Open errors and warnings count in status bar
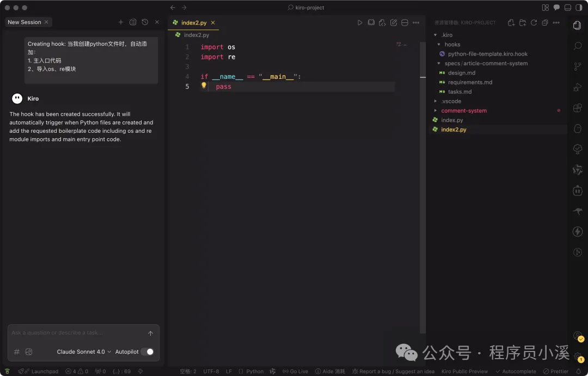This screenshot has height=376, width=588. coord(77,371)
